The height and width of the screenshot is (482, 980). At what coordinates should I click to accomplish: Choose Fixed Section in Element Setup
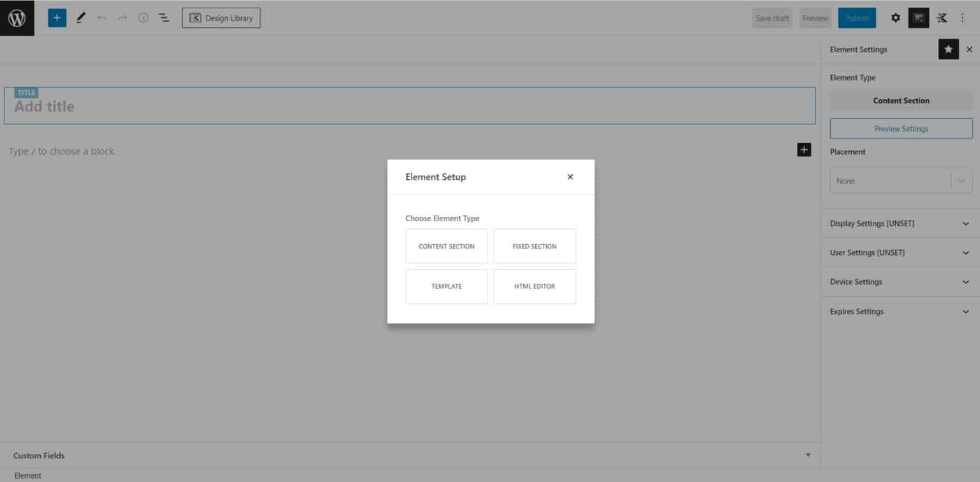click(535, 245)
